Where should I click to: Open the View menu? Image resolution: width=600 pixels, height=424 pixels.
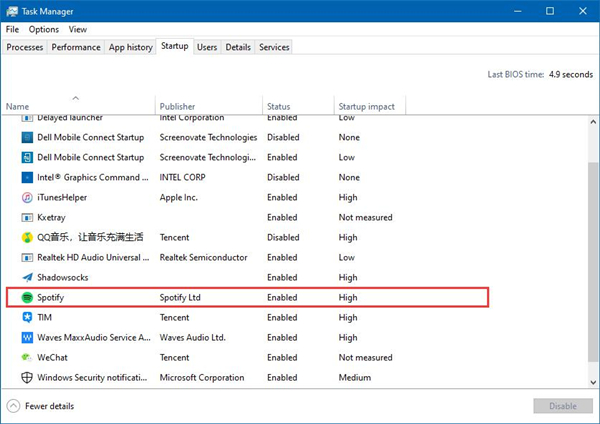78,29
